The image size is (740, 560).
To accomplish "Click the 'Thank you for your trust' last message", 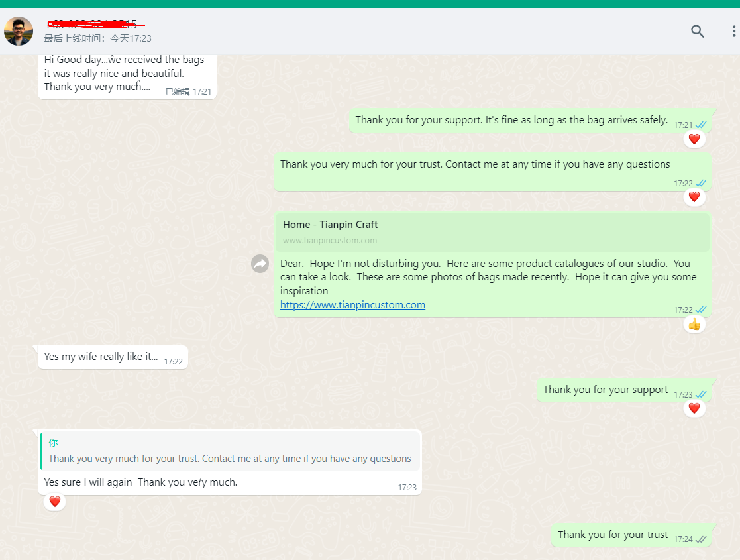I will point(612,535).
